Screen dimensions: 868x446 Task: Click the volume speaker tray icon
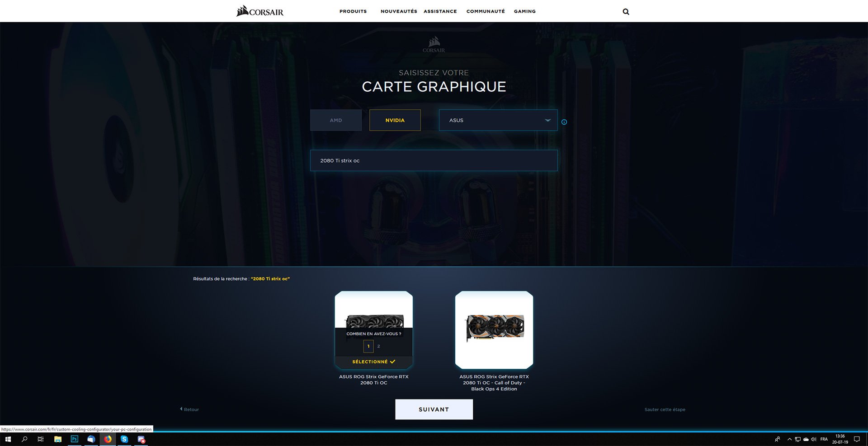[x=814, y=439]
